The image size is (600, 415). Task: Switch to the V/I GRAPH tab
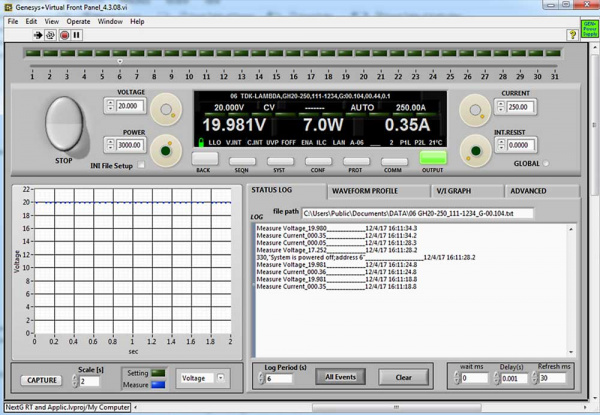[x=467, y=191]
